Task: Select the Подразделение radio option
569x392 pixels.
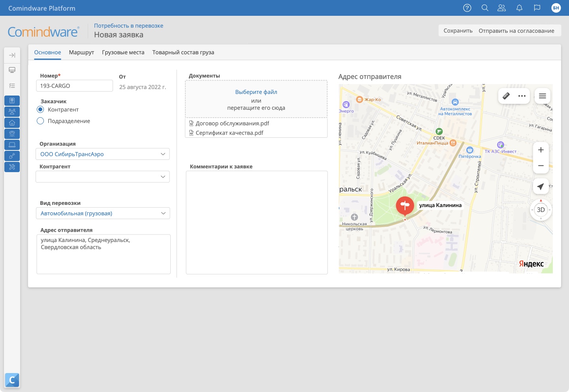Action: tap(40, 121)
